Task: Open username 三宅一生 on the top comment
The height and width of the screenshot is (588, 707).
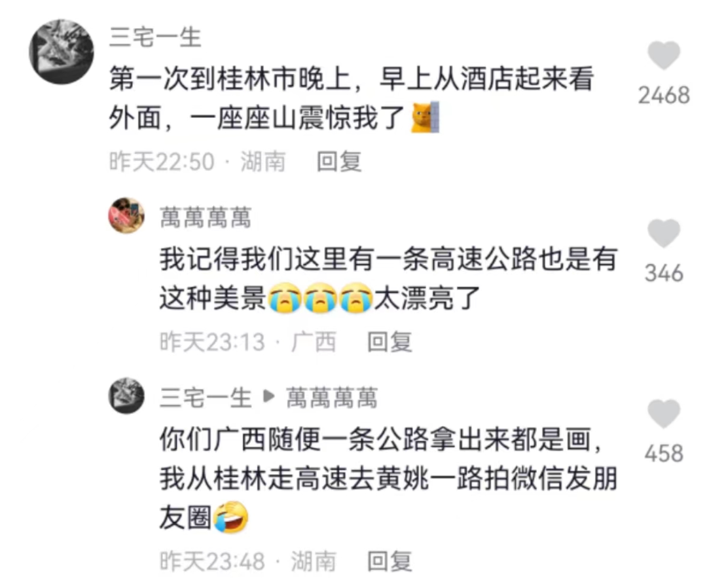Action: click(155, 37)
